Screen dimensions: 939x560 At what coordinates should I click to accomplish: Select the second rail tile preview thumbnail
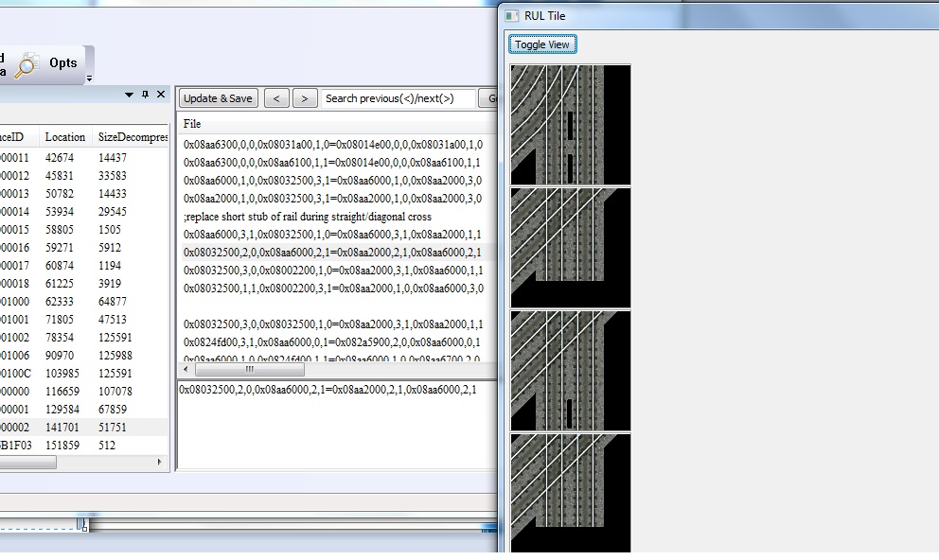(x=570, y=247)
